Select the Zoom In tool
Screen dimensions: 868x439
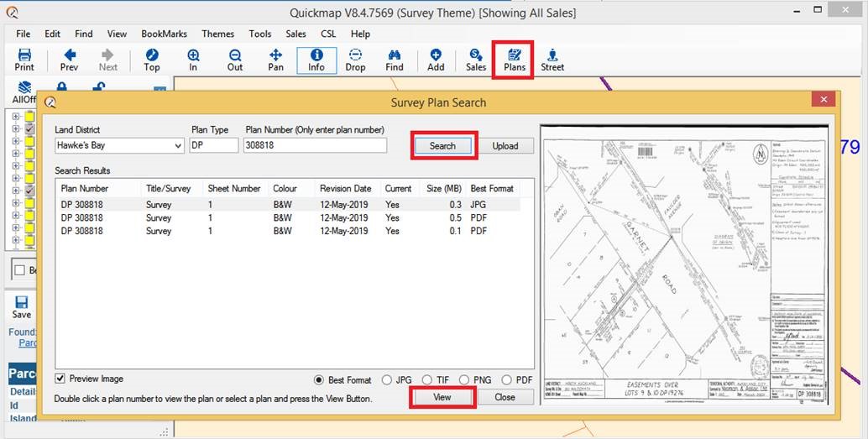[x=193, y=60]
